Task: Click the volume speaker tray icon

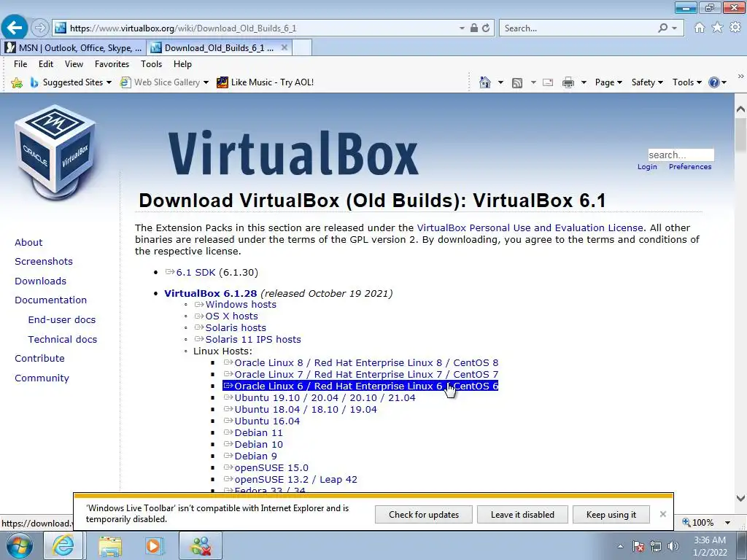Action: 673,546
